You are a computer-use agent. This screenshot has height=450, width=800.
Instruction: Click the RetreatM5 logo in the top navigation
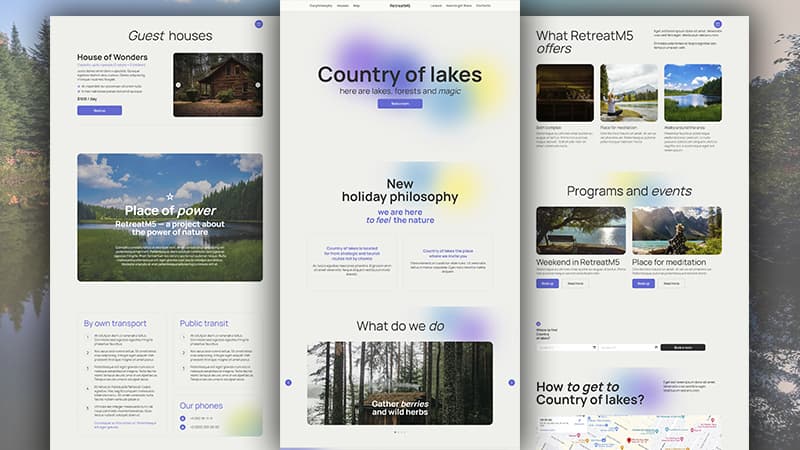coord(399,6)
